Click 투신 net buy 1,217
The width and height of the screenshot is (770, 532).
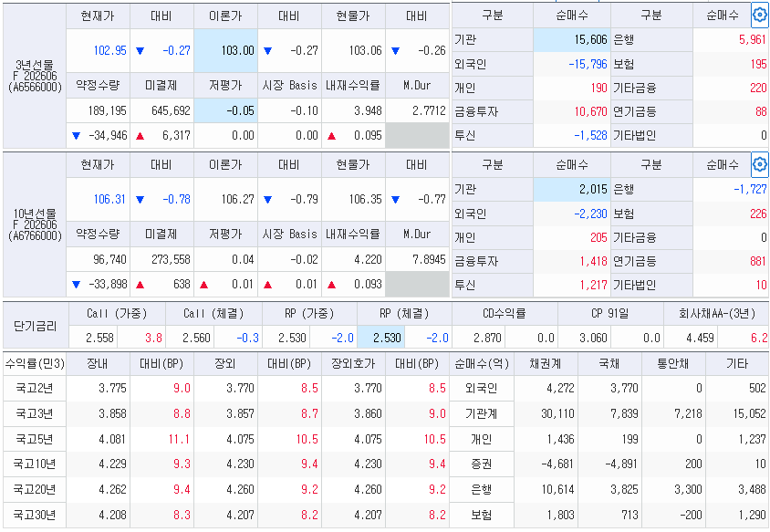point(594,285)
